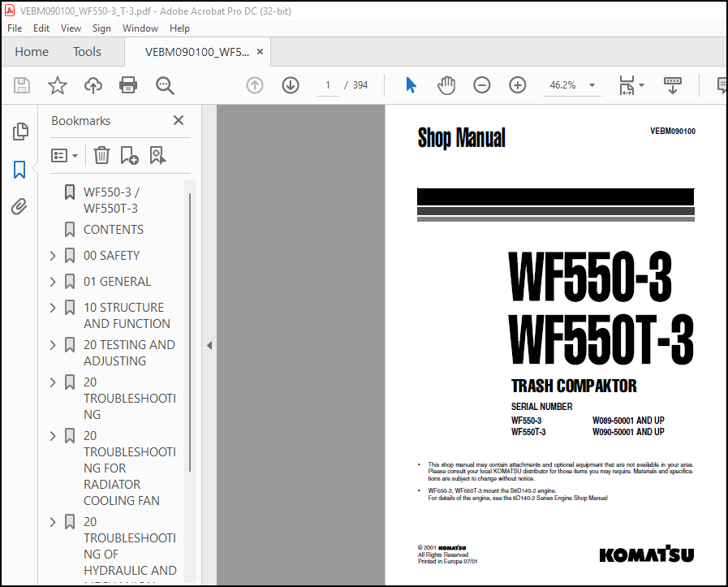
Task: Expand TROUBLESHOOTING OF HYDRAULIC bookmark
Action: point(53,522)
